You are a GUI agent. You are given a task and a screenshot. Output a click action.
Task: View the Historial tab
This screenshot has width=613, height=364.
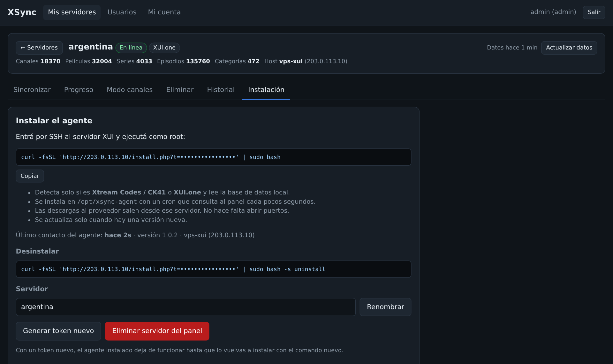[x=221, y=90]
